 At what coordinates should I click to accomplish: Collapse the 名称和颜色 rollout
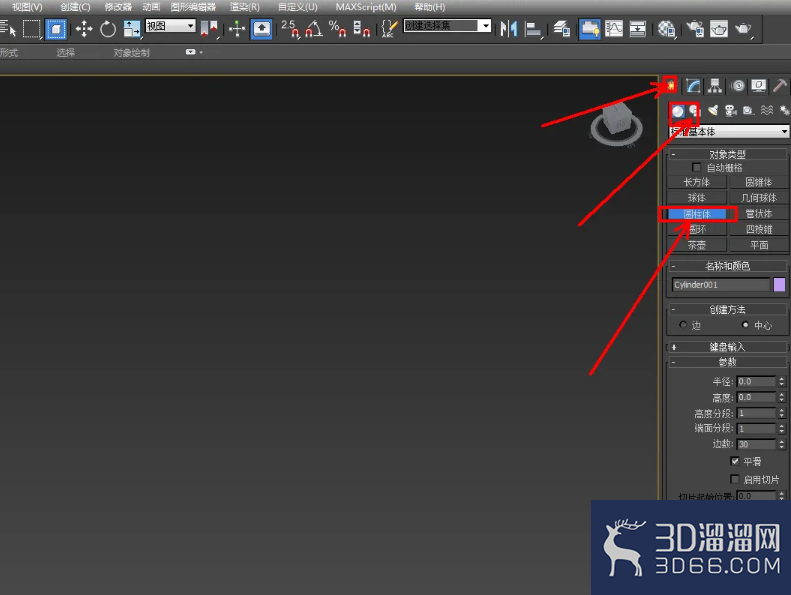pyautogui.click(x=727, y=266)
